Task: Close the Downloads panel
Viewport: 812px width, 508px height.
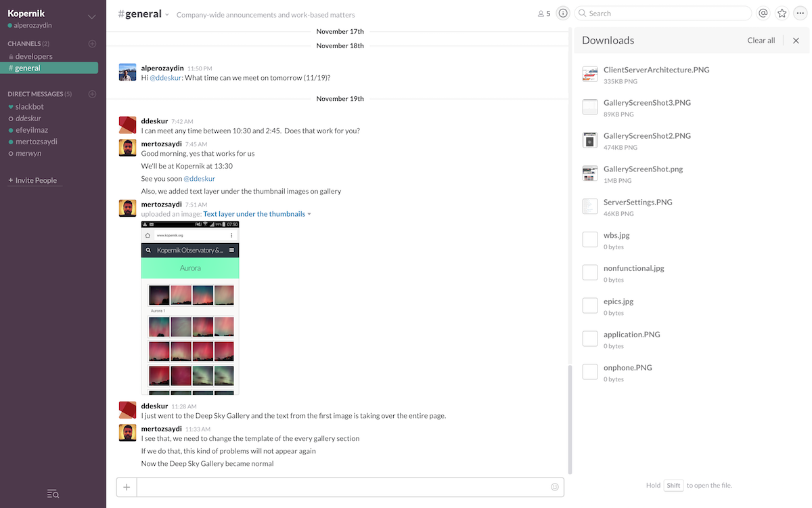Action: point(796,41)
